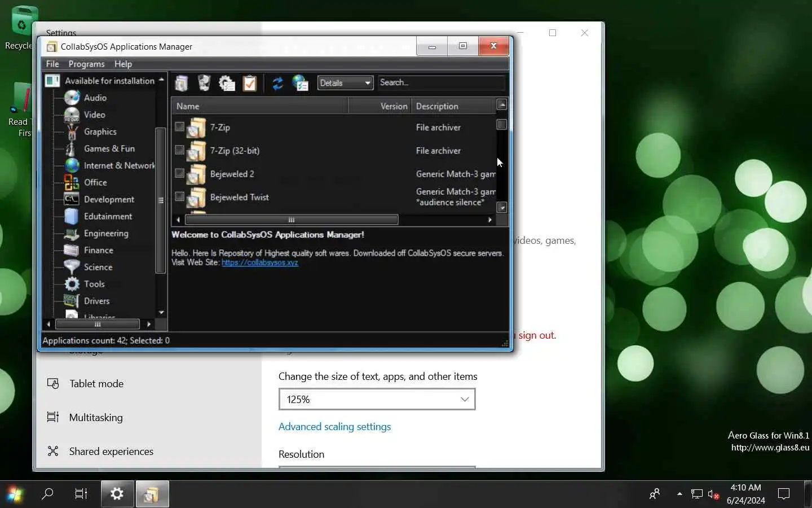Open the Help menu

tap(123, 64)
